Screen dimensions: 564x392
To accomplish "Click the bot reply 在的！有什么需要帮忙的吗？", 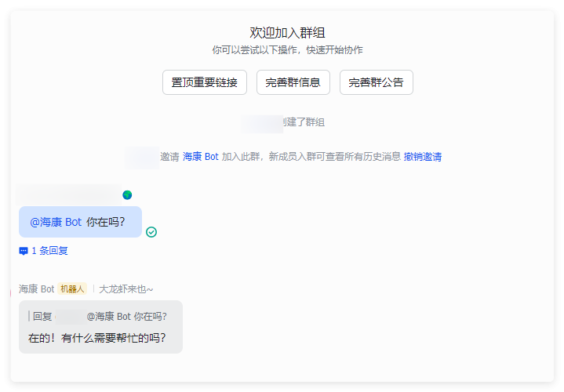I will (x=96, y=339).
